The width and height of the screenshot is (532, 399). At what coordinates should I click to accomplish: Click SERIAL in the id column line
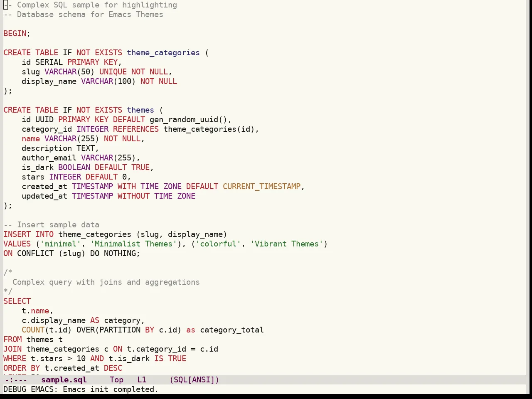(49, 62)
